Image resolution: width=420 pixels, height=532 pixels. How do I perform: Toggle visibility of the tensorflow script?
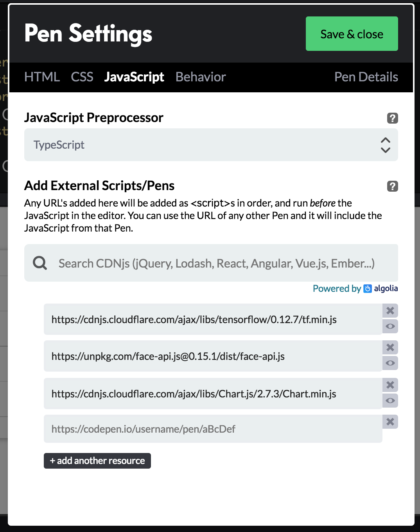click(x=390, y=326)
